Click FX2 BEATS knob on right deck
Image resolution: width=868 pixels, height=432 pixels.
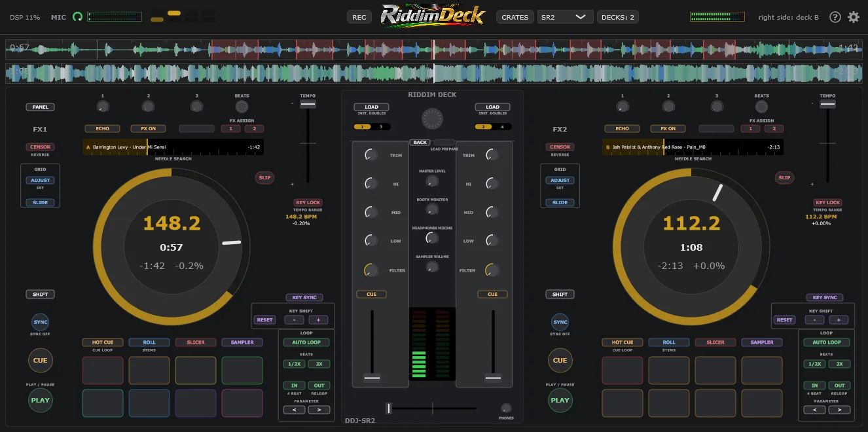pos(761,106)
